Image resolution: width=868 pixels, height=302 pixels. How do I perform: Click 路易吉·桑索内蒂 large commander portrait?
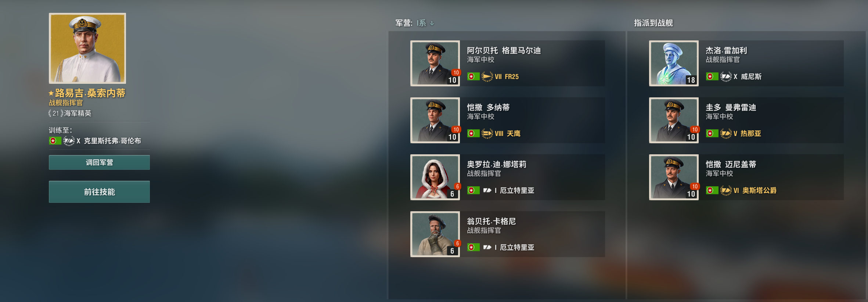click(x=87, y=48)
